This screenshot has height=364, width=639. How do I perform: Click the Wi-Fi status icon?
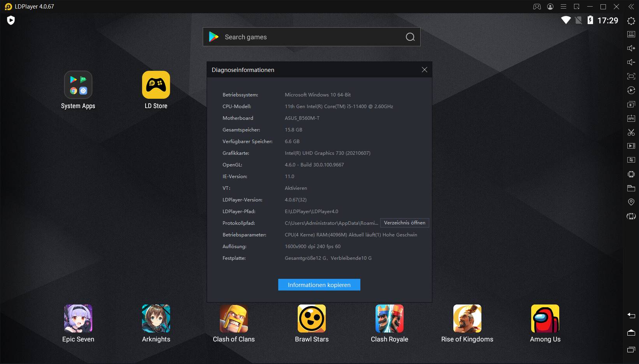(x=566, y=20)
